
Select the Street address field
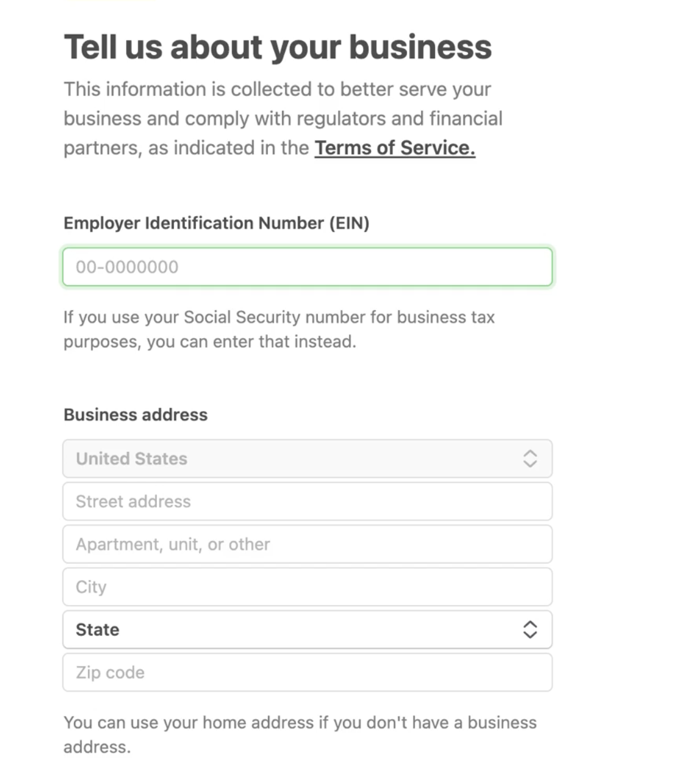click(x=308, y=501)
